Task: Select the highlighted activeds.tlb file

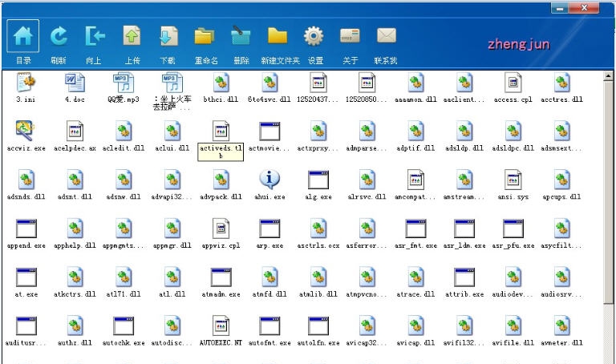Action: tap(221, 131)
